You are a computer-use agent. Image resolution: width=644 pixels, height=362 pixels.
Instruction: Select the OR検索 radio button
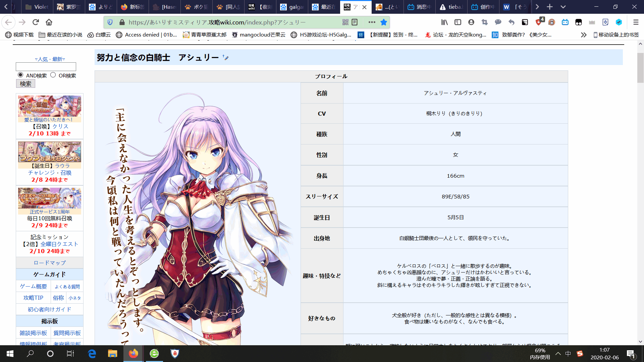[x=53, y=75]
